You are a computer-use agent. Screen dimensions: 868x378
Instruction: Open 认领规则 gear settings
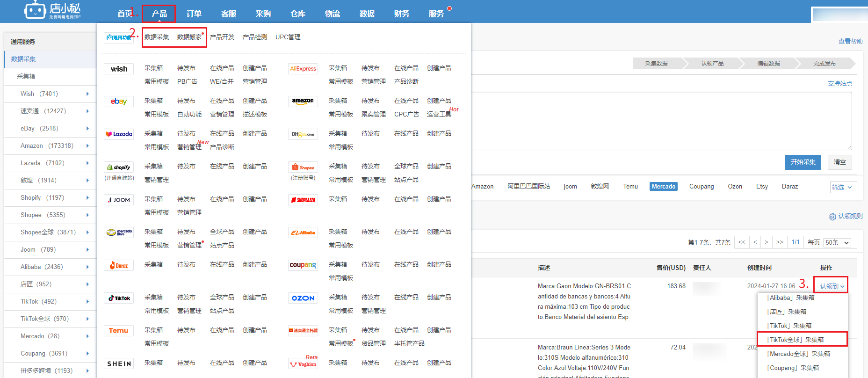(x=832, y=217)
